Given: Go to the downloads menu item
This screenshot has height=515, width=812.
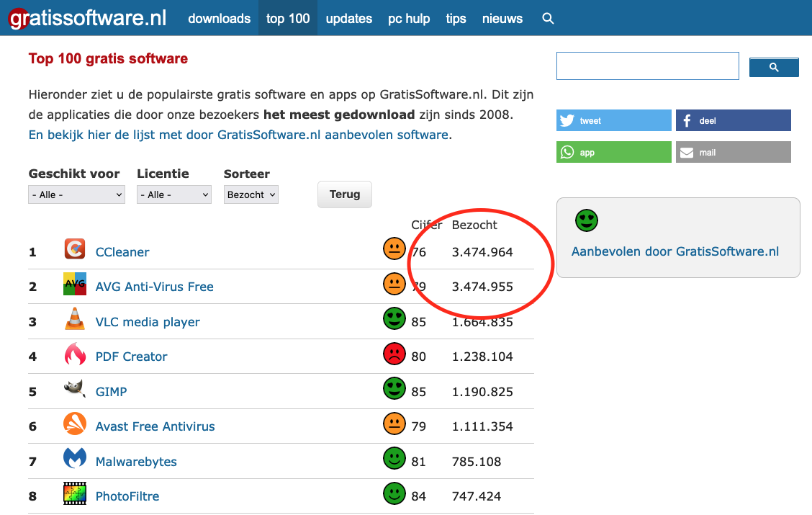Looking at the screenshot, I should tap(220, 19).
